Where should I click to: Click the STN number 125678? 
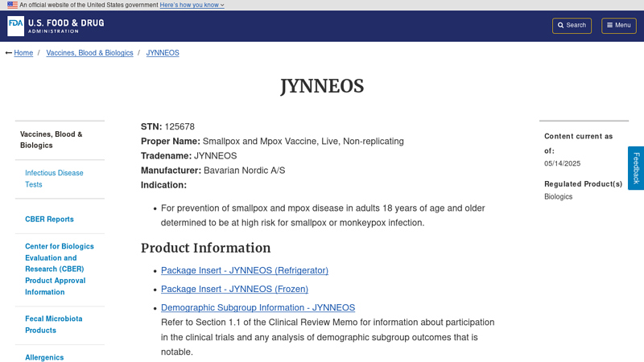point(180,126)
